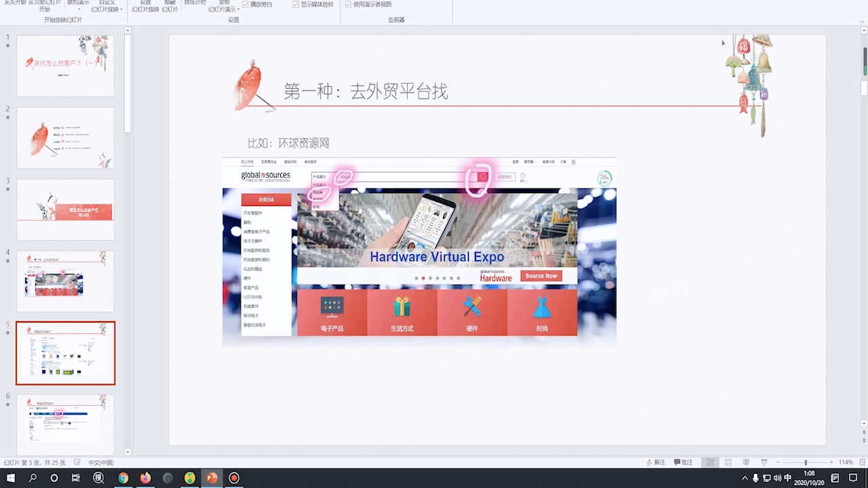The height and width of the screenshot is (488, 868).
Task: Open volume tray icon
Action: 777,478
